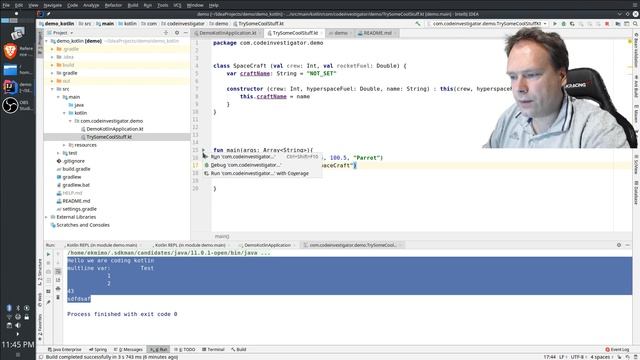
Task: Expand the build folder
Action: point(52,65)
